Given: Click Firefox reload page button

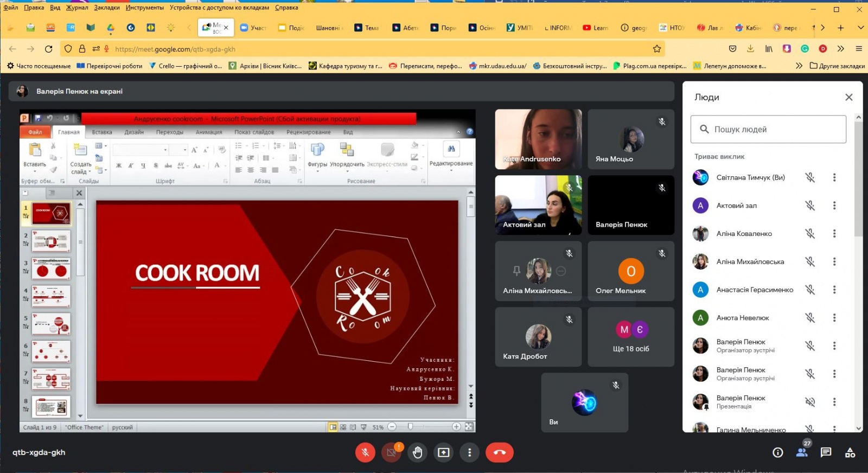Looking at the screenshot, I should (48, 49).
